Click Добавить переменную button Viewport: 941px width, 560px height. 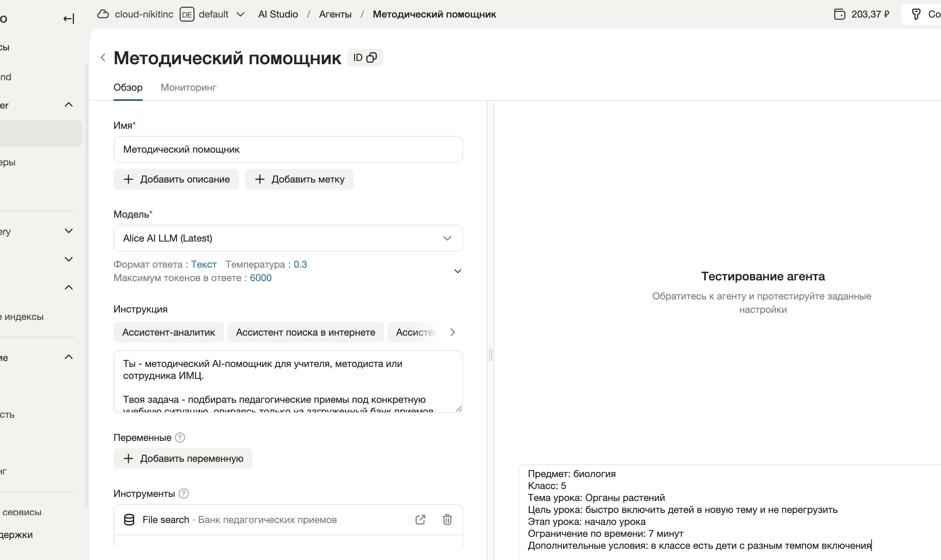click(x=183, y=458)
